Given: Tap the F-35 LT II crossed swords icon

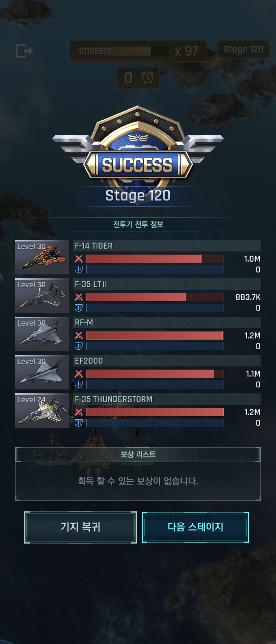Looking at the screenshot, I should (x=79, y=297).
